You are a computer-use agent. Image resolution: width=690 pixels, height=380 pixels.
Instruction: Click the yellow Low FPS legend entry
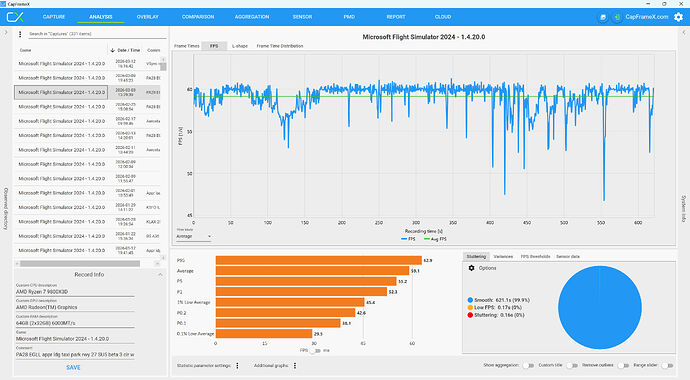point(495,307)
